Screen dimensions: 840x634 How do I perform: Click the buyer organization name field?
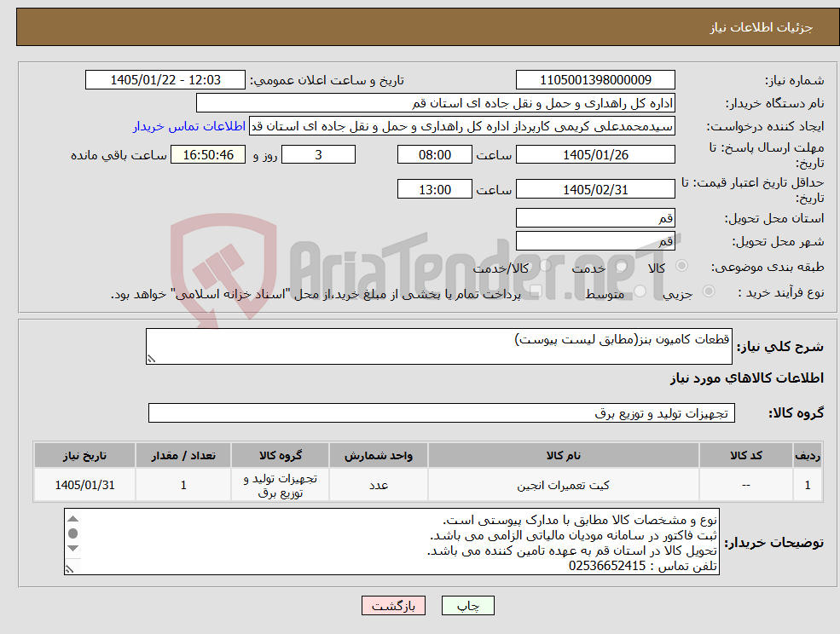(436, 103)
